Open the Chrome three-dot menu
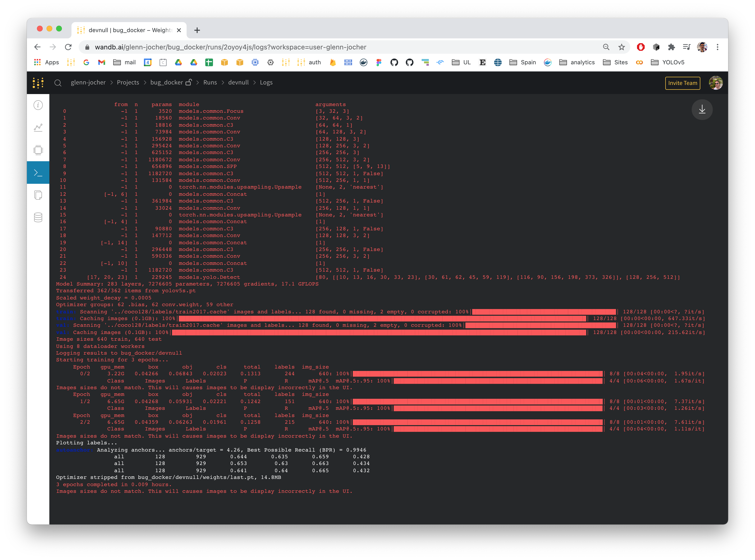 coord(717,47)
